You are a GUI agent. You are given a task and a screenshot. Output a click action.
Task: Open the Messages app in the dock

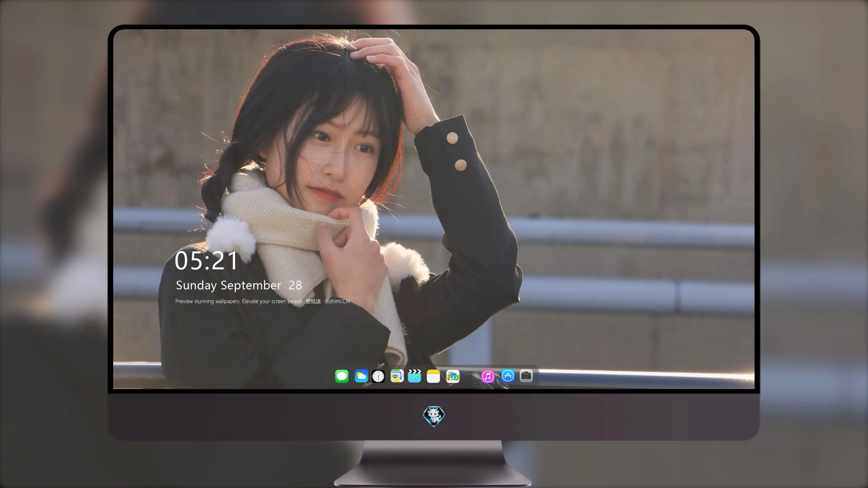[341, 376]
